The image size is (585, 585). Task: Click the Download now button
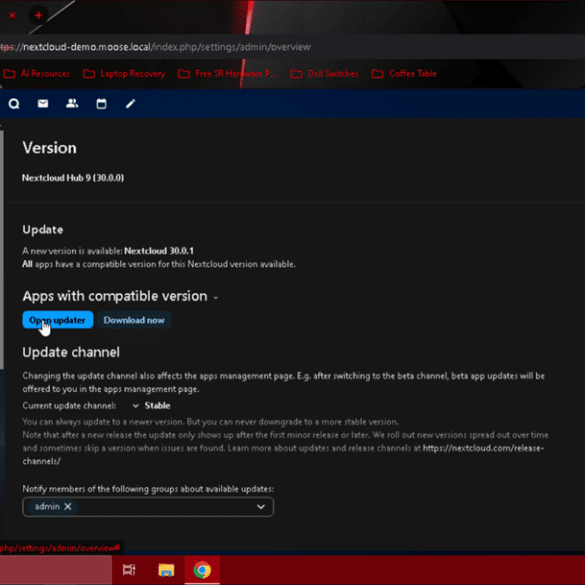point(134,320)
